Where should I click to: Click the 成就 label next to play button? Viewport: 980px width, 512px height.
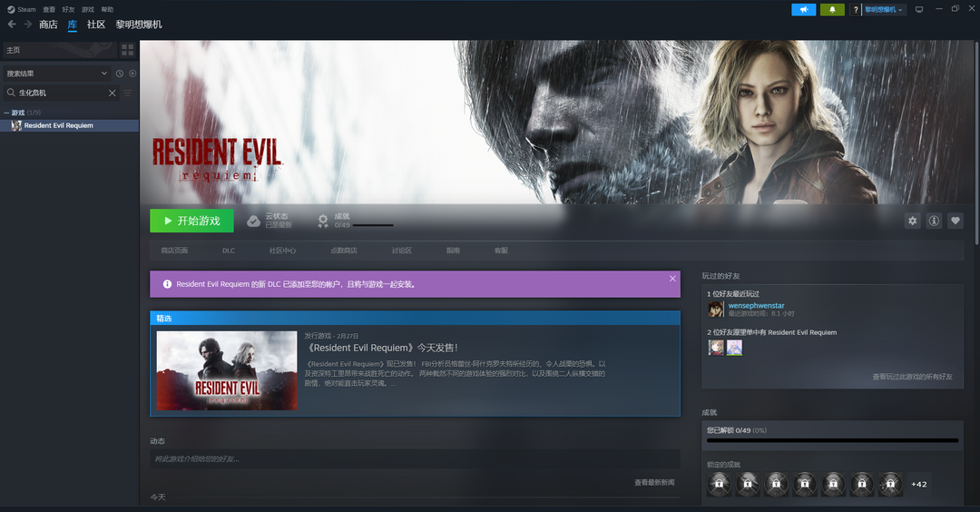[x=342, y=216]
